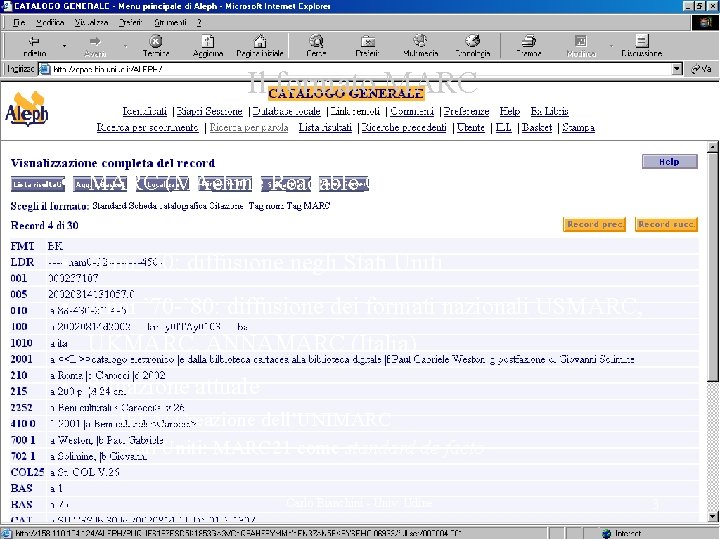
Task: Click the Commenti link
Action: (412, 111)
